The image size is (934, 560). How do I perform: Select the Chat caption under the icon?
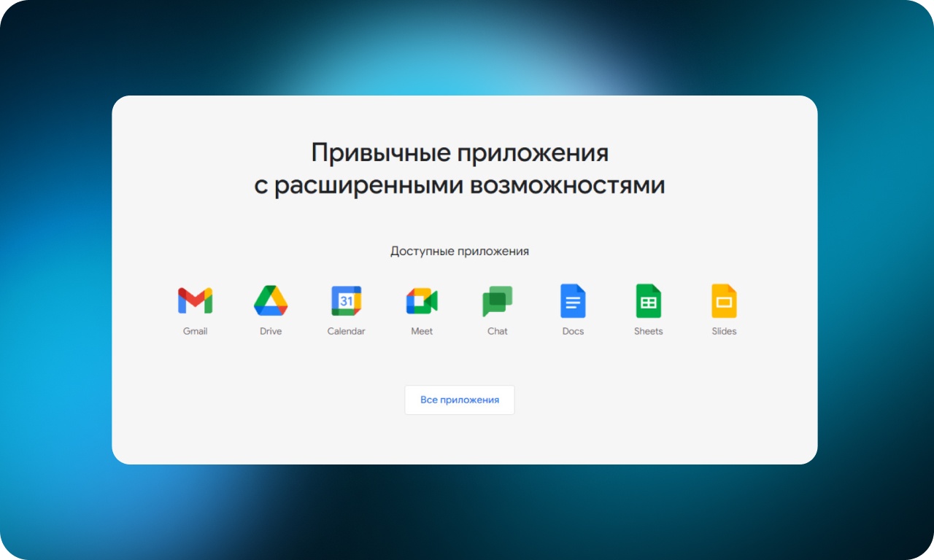(x=497, y=331)
